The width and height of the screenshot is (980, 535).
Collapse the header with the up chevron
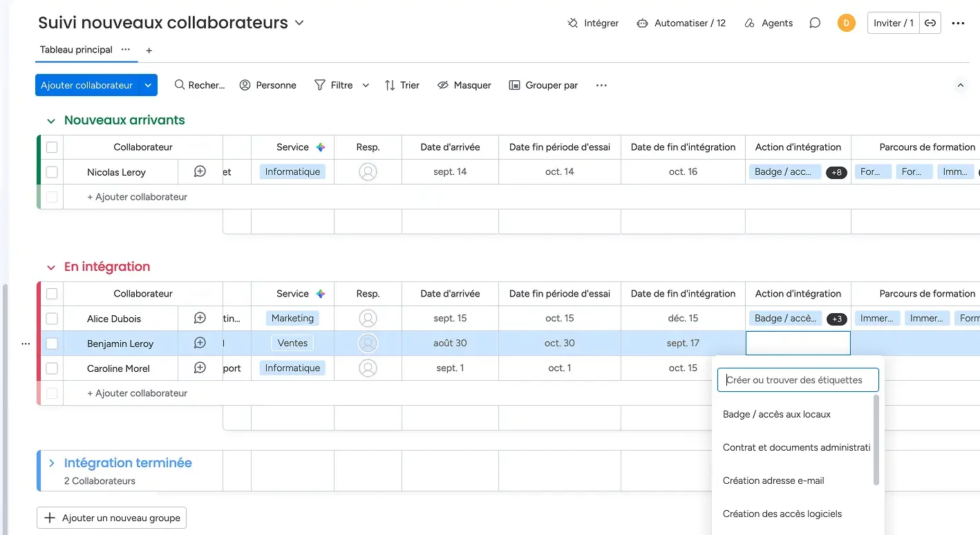(960, 85)
